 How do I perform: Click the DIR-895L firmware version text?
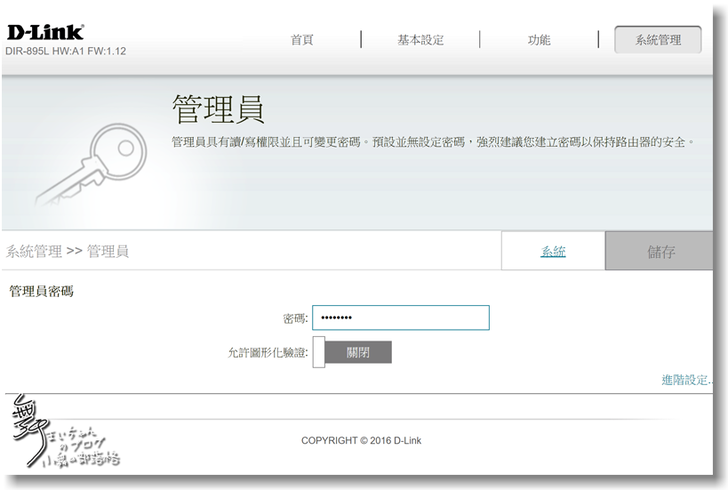tap(66, 51)
